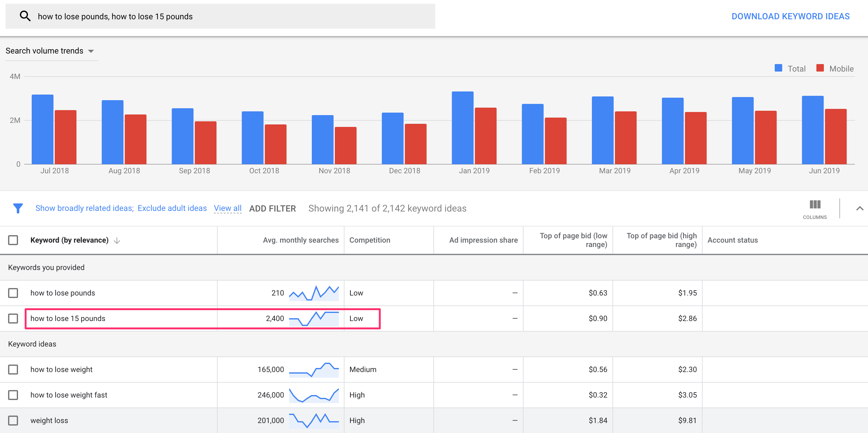Screen dimensions: 868x433
Task: Sort by Avg. monthly searches column
Action: pyautogui.click(x=300, y=240)
